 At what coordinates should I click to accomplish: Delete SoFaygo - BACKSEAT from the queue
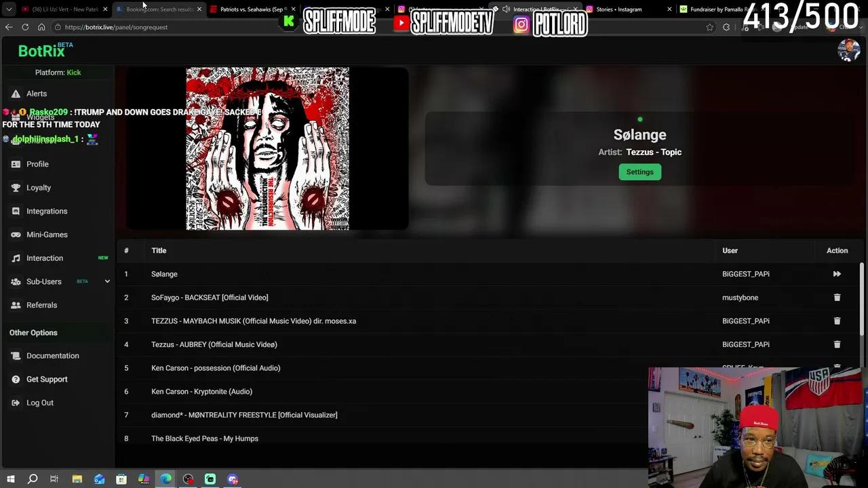(837, 298)
